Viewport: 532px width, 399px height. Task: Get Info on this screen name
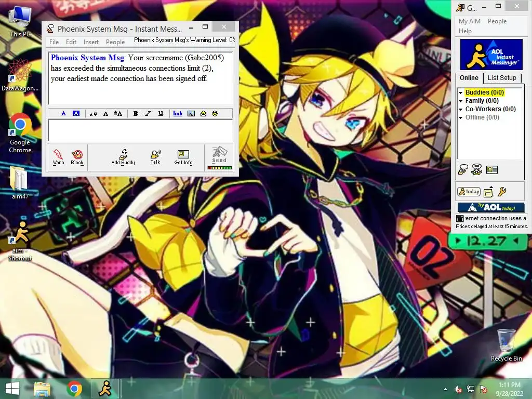click(183, 157)
